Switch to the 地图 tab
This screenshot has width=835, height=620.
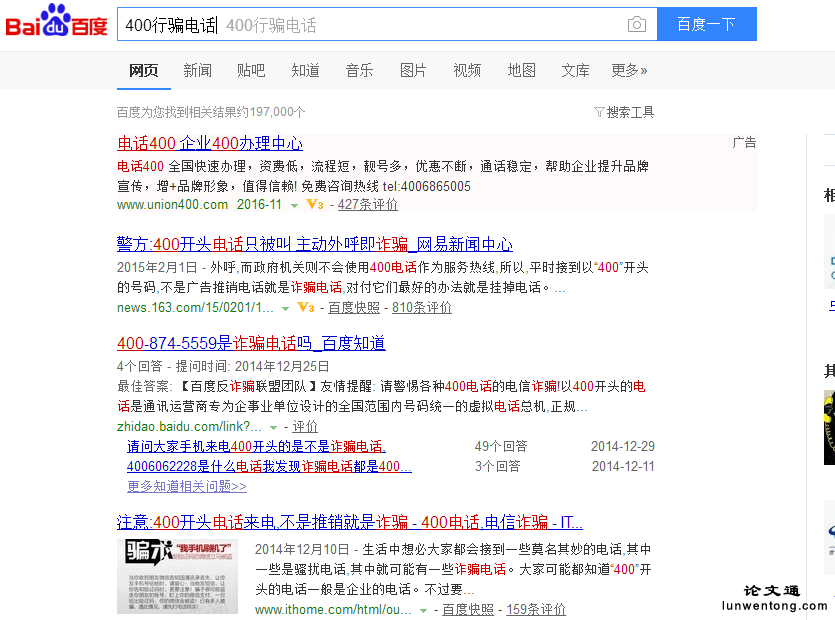(x=522, y=70)
